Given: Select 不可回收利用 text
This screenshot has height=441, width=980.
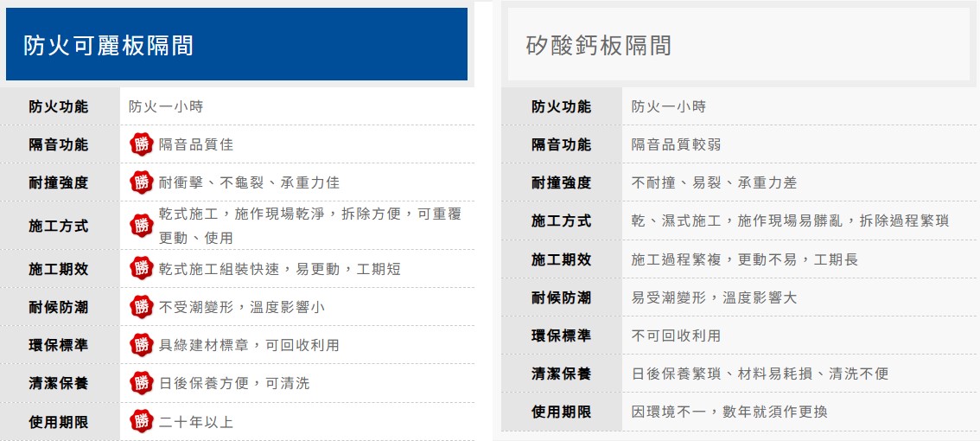Looking at the screenshot, I should click(676, 336).
